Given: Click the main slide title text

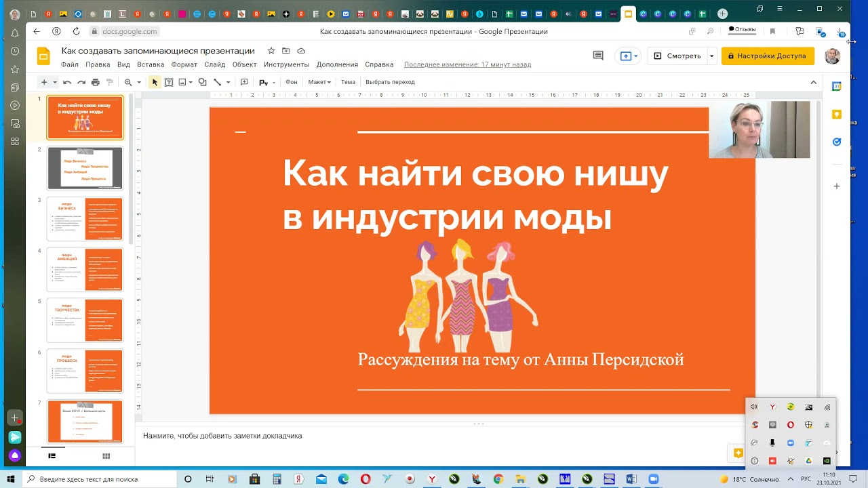Looking at the screenshot, I should (475, 195).
